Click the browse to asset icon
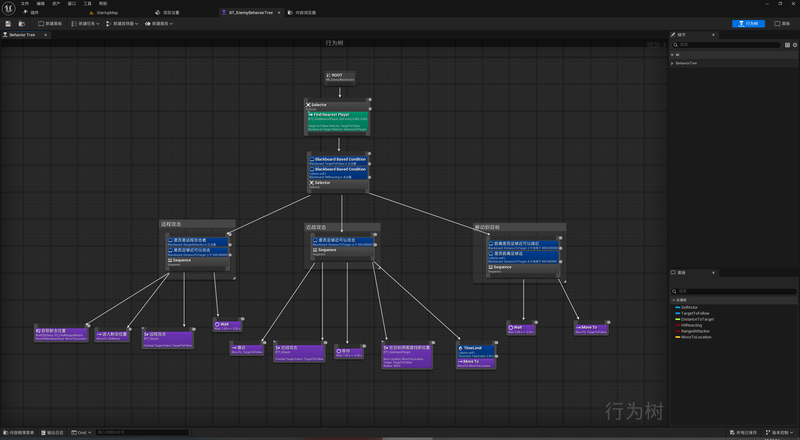This screenshot has height=440, width=800. (22, 23)
